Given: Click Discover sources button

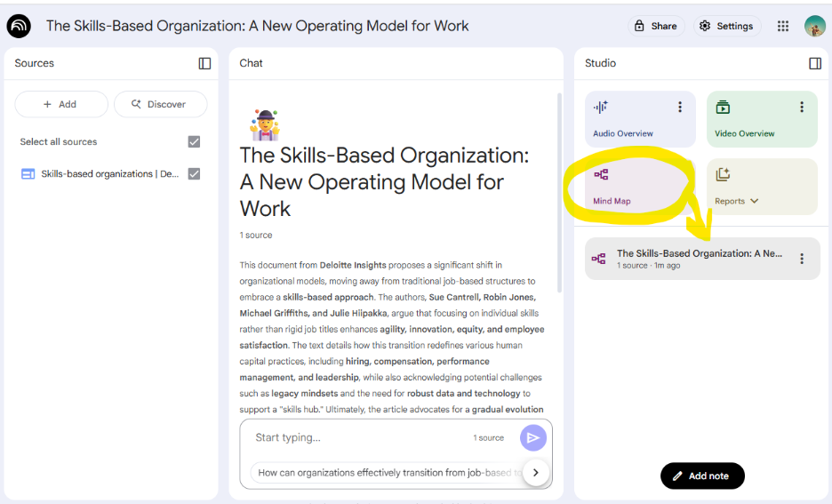Looking at the screenshot, I should click(160, 104).
